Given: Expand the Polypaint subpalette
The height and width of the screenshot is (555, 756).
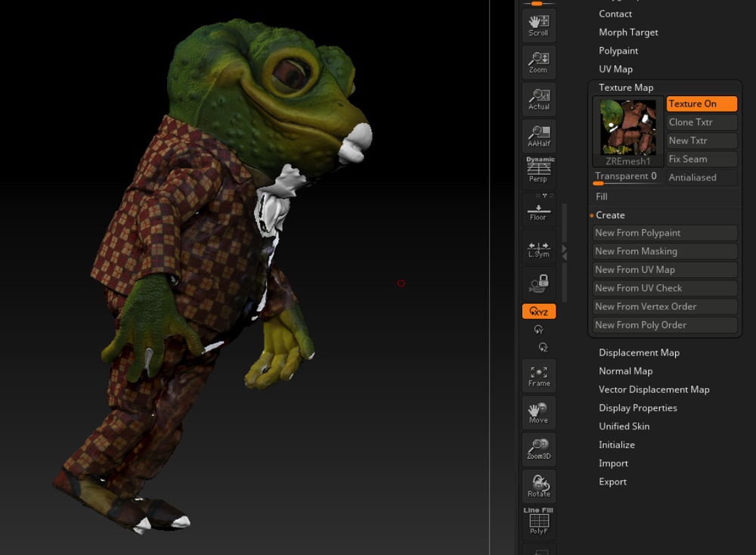Looking at the screenshot, I should pos(618,51).
